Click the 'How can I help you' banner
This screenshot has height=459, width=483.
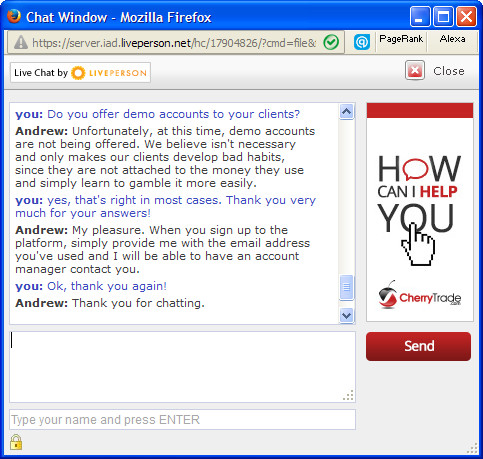point(420,212)
